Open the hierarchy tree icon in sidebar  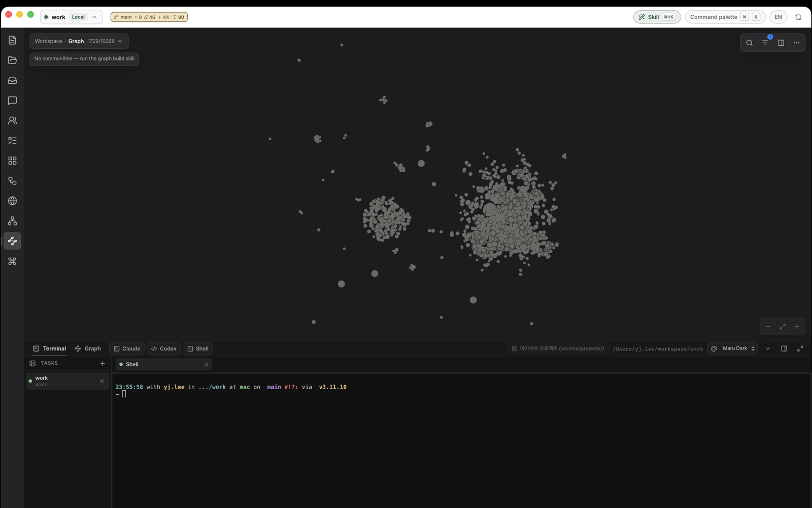(x=12, y=221)
